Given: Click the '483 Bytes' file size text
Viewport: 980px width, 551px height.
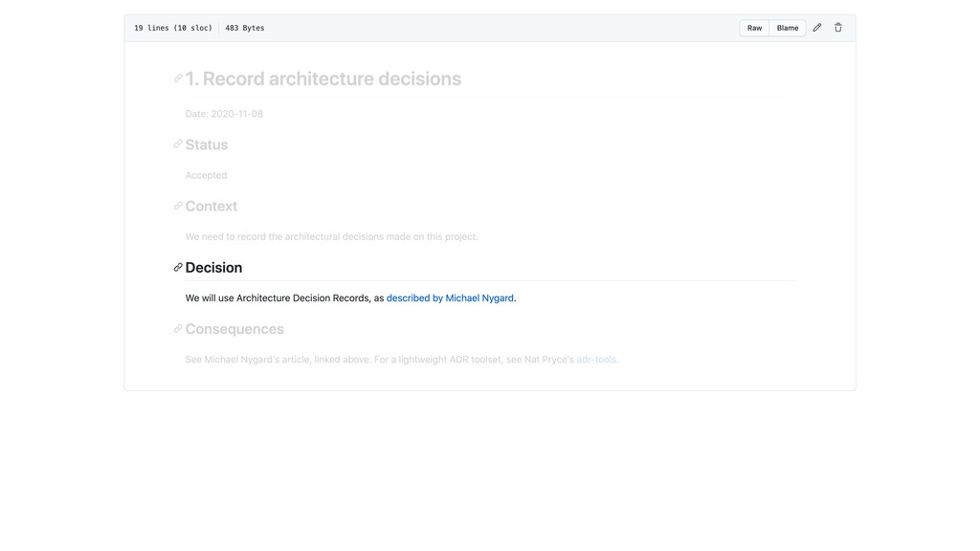Looking at the screenshot, I should coord(245,28).
